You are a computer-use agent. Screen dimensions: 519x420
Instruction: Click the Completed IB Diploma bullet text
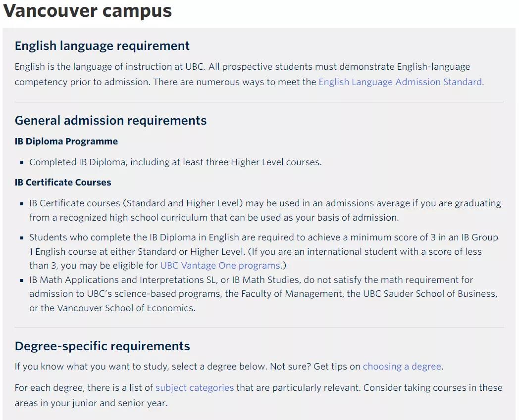[175, 162]
